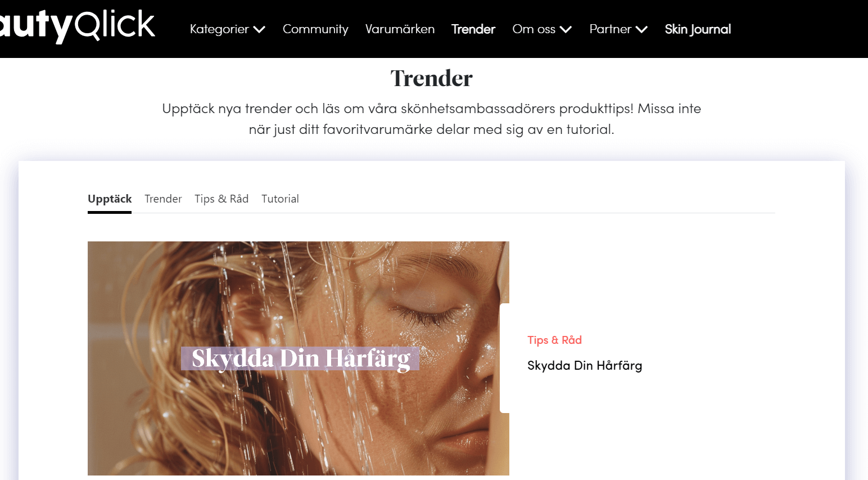Open the Tutorial tab
This screenshot has height=480, width=868.
pos(280,199)
